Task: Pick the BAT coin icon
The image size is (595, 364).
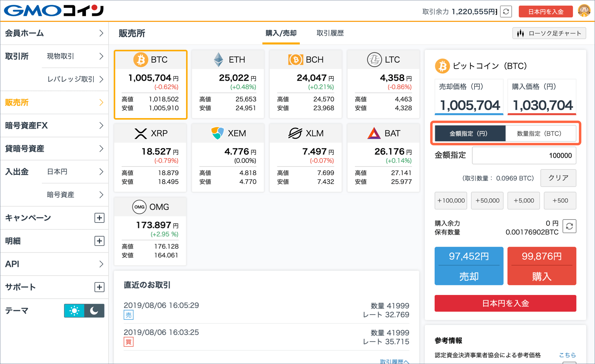Action: click(x=374, y=133)
